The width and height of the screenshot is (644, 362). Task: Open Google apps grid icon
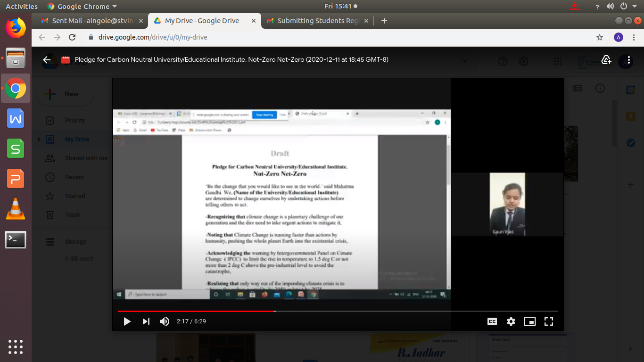[557, 61]
